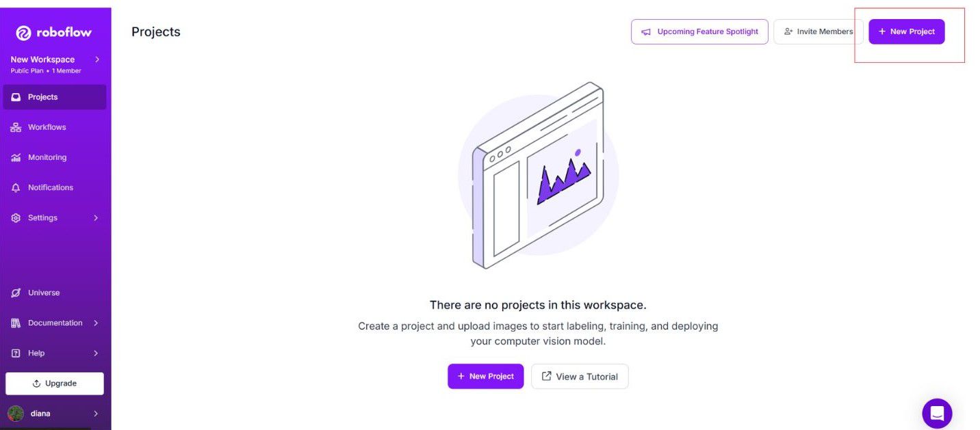Expand the Documentation submenu arrow

tap(96, 323)
